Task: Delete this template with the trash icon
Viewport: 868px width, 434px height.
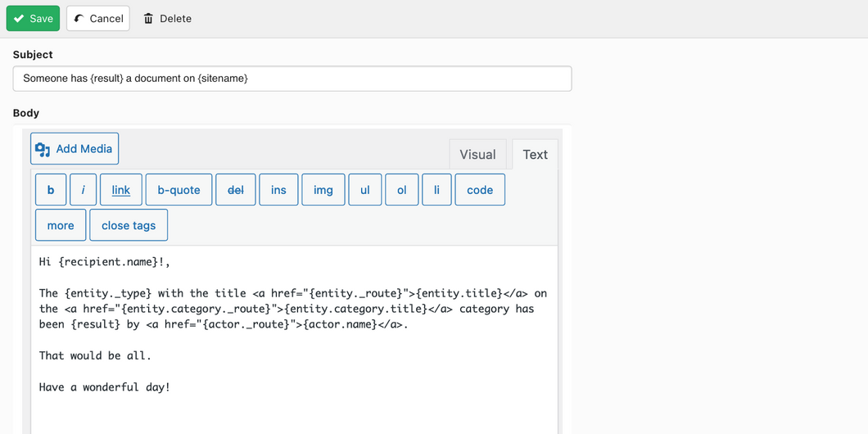Action: point(167,18)
